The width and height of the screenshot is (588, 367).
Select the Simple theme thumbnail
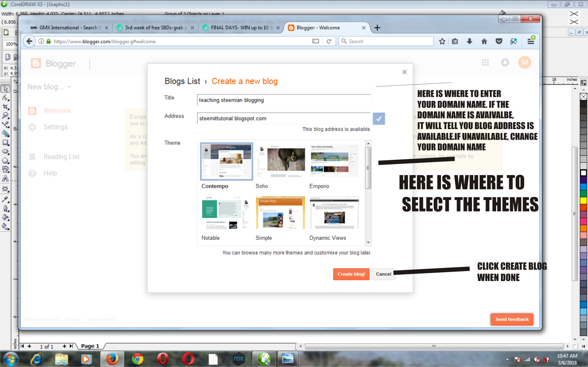pyautogui.click(x=280, y=213)
